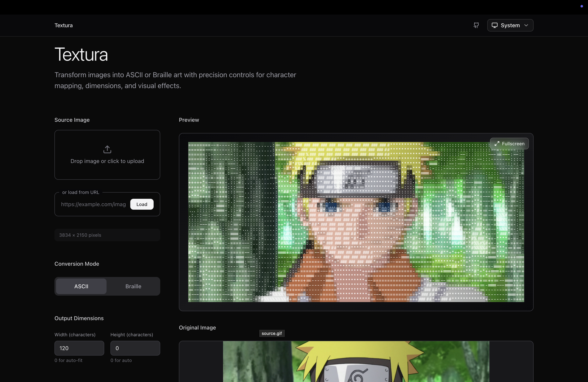Open the preview in Fullscreen
Image resolution: width=588 pixels, height=382 pixels.
[509, 144]
